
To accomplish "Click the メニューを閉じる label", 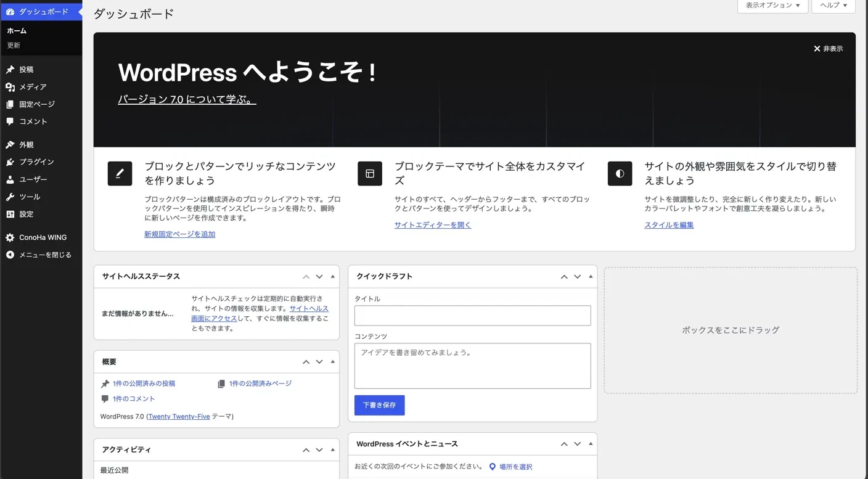I will click(45, 255).
